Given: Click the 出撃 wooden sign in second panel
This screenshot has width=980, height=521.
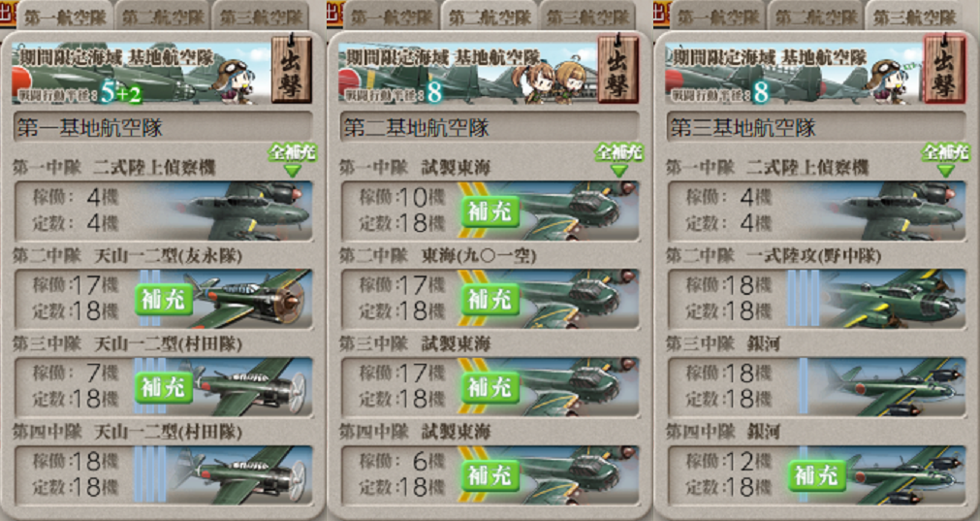Looking at the screenshot, I should coord(618,70).
